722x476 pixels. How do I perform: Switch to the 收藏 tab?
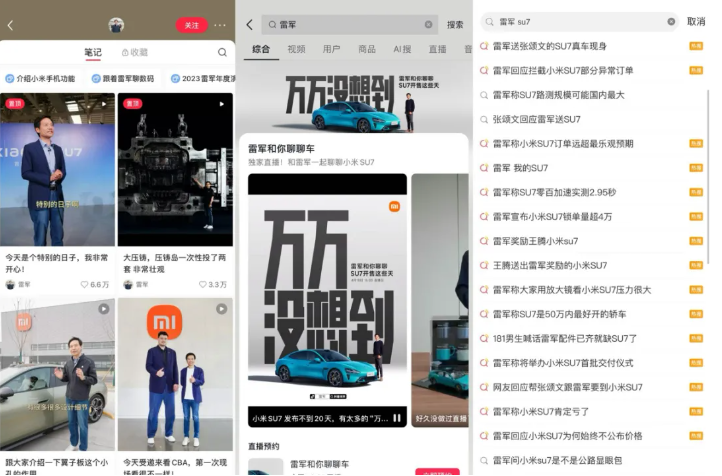tap(134, 52)
